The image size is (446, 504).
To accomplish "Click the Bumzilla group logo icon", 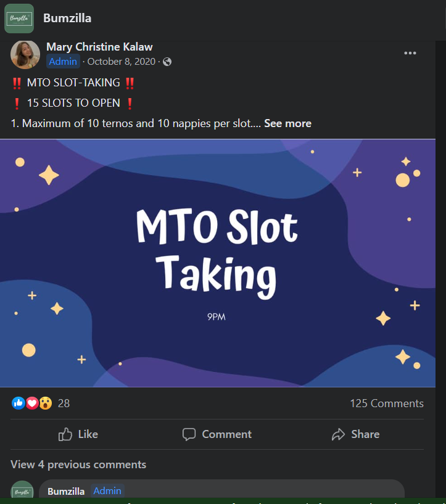I will tap(19, 19).
